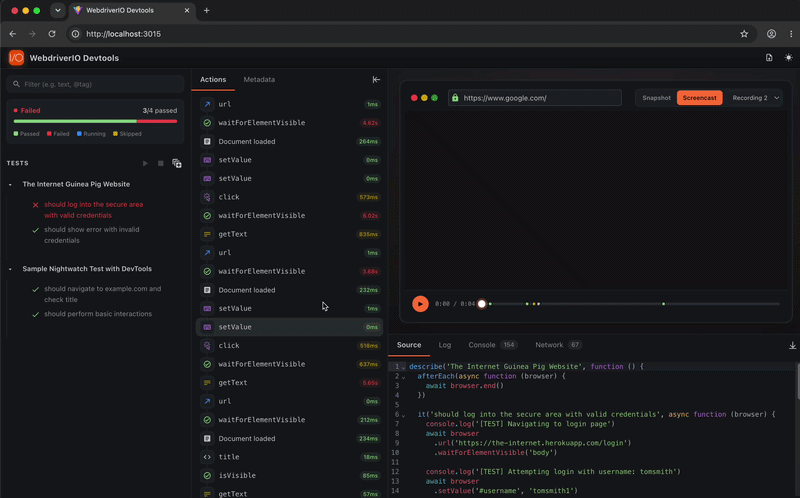
Task: Click the Failed status label
Action: click(31, 110)
